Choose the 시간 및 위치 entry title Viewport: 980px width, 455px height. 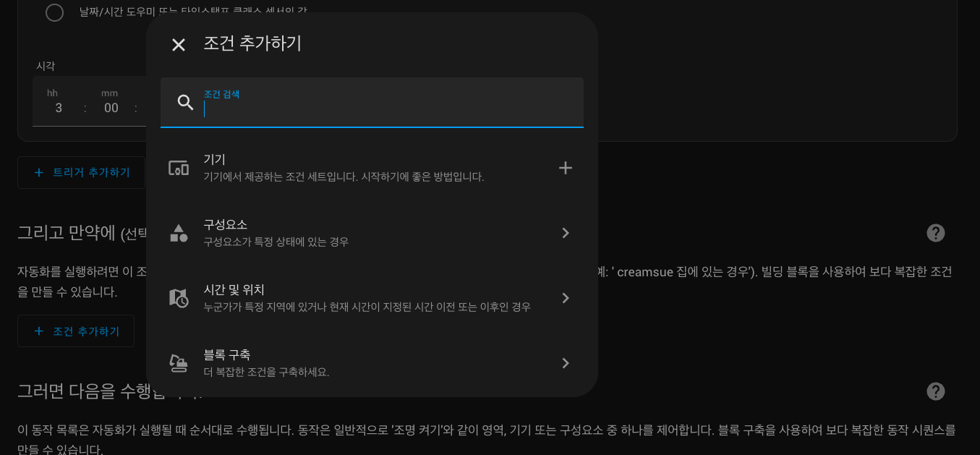234,289
